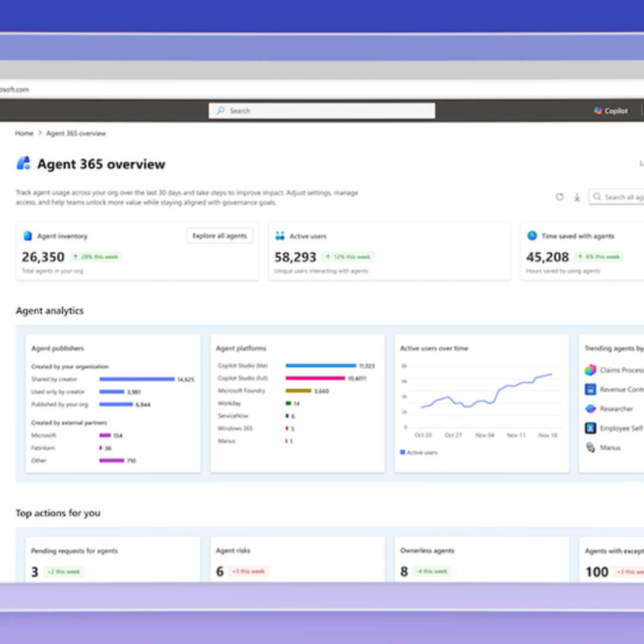Click the Microsoft partner row
Image resolution: width=644 pixels, height=644 pixels.
click(77, 435)
